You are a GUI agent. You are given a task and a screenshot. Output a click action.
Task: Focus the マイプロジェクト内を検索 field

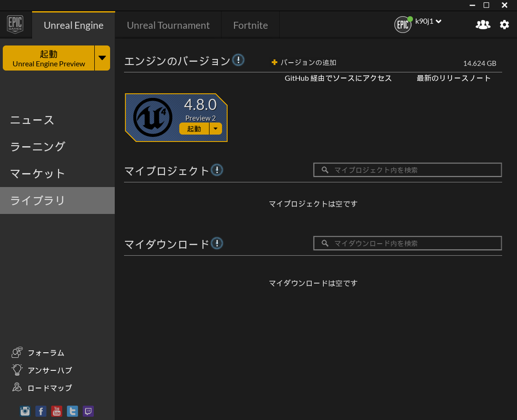coord(407,170)
